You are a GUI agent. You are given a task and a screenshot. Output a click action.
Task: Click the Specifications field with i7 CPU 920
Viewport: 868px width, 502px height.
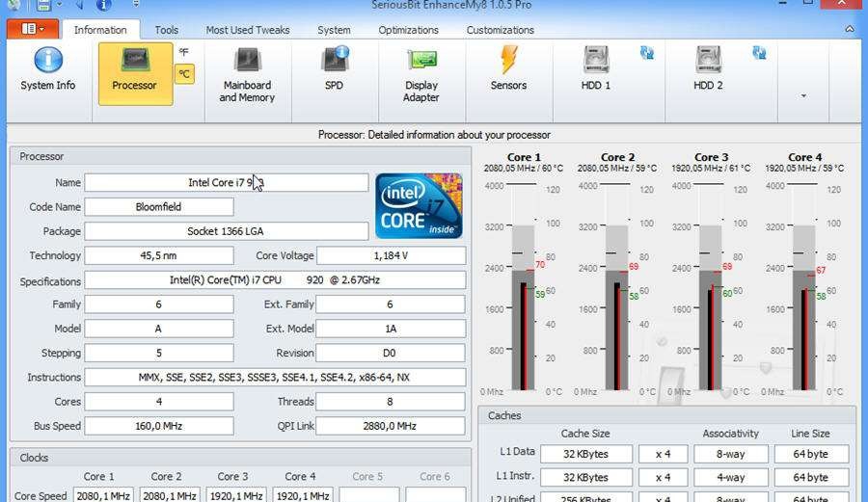[x=275, y=279]
